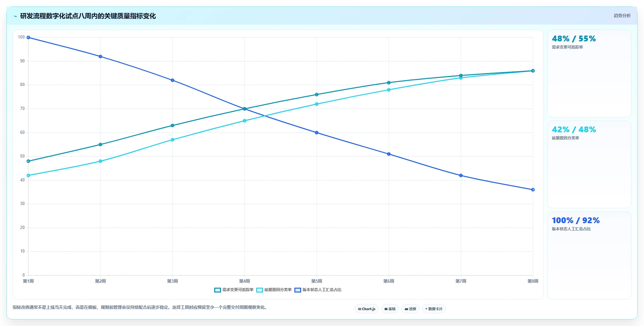644x326 pixels.
Task: Click the 60 y-axis tick label
Action: click(x=22, y=133)
